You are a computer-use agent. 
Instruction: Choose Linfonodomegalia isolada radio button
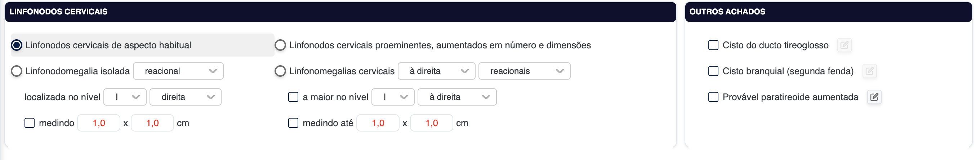(17, 71)
